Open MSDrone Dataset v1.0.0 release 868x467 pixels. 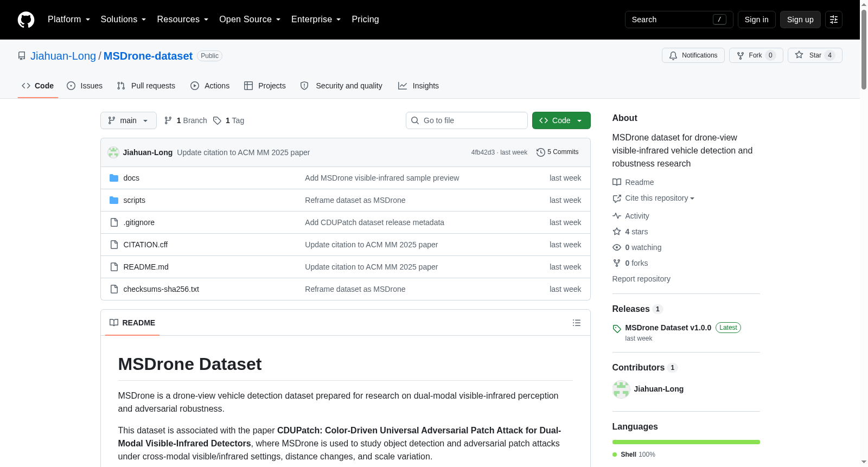(x=668, y=328)
